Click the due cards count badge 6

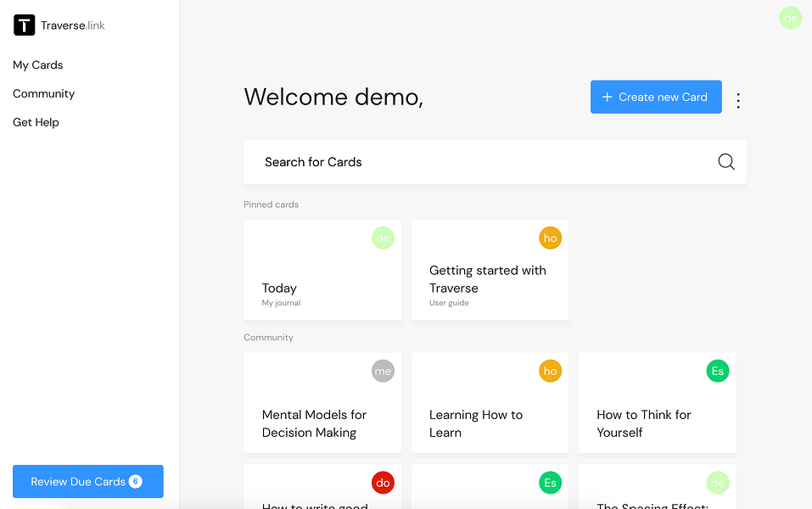pyautogui.click(x=135, y=481)
